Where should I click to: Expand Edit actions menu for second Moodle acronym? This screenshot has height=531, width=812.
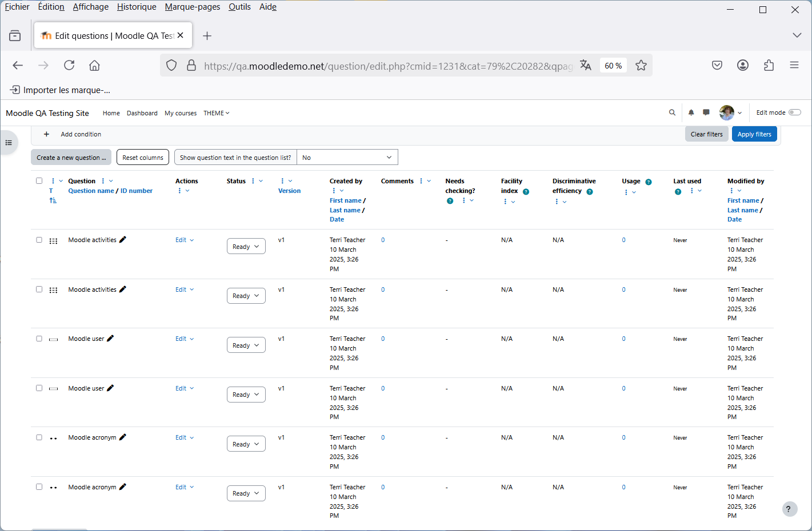pyautogui.click(x=185, y=487)
